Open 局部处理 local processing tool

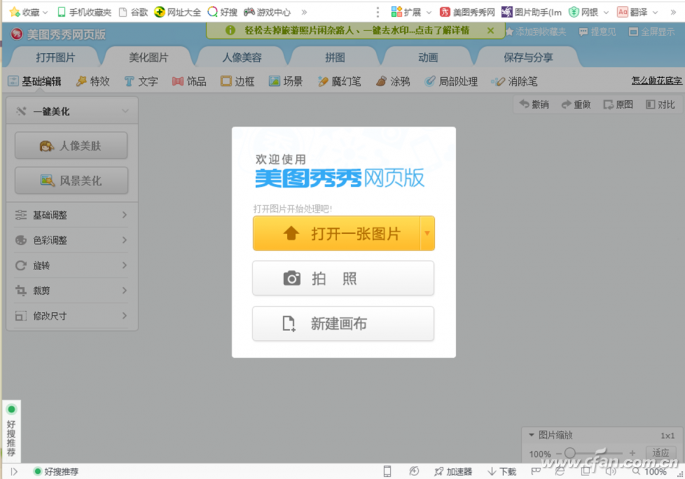(451, 81)
